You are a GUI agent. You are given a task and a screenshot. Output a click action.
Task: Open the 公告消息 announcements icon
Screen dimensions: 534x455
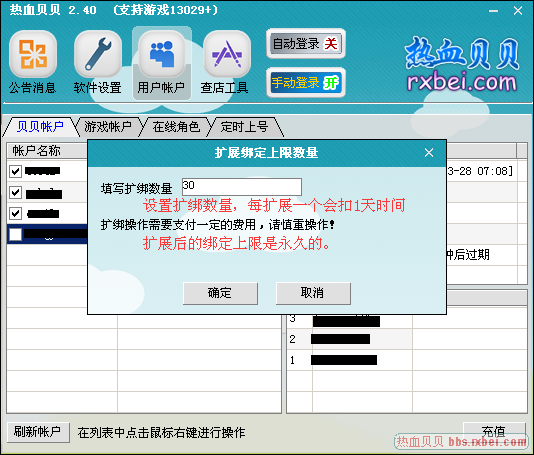point(33,62)
